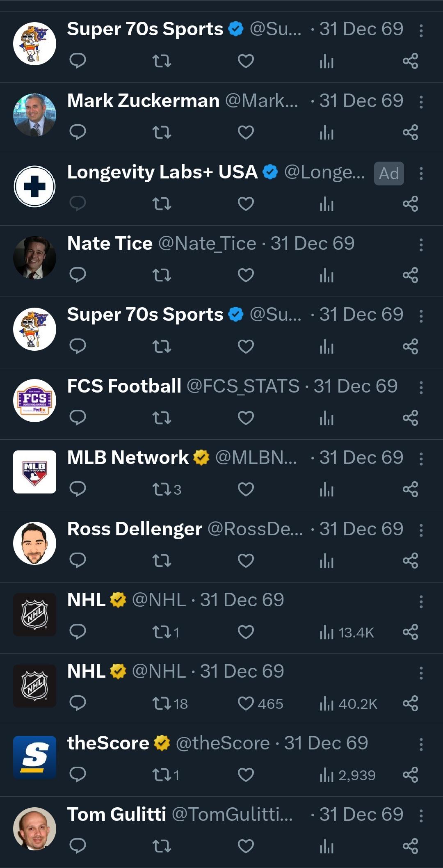Reply to the Longevity Labs+ USA ad
The image size is (443, 868).
78,203
